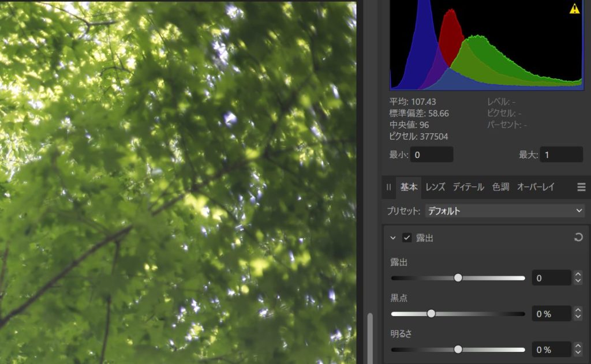Click the histogram graph
This screenshot has width=591, height=364.
[x=487, y=45]
